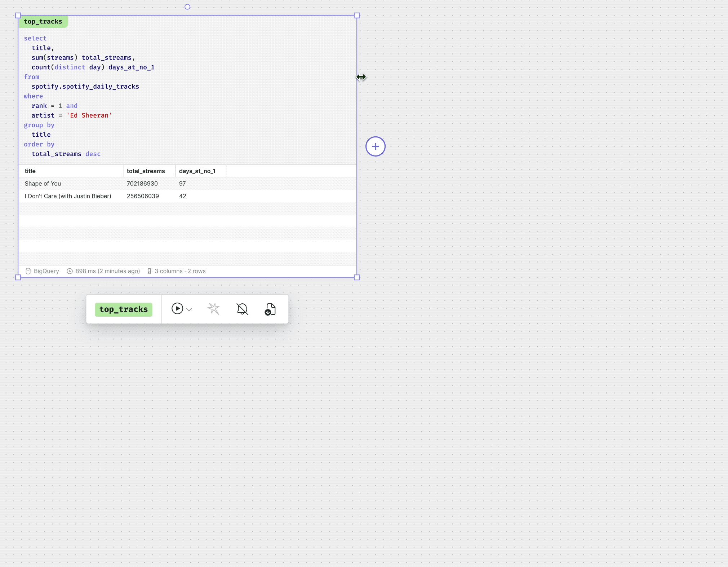Image resolution: width=728 pixels, height=567 pixels.
Task: Click the AI sparkle star icon
Action: pos(214,309)
